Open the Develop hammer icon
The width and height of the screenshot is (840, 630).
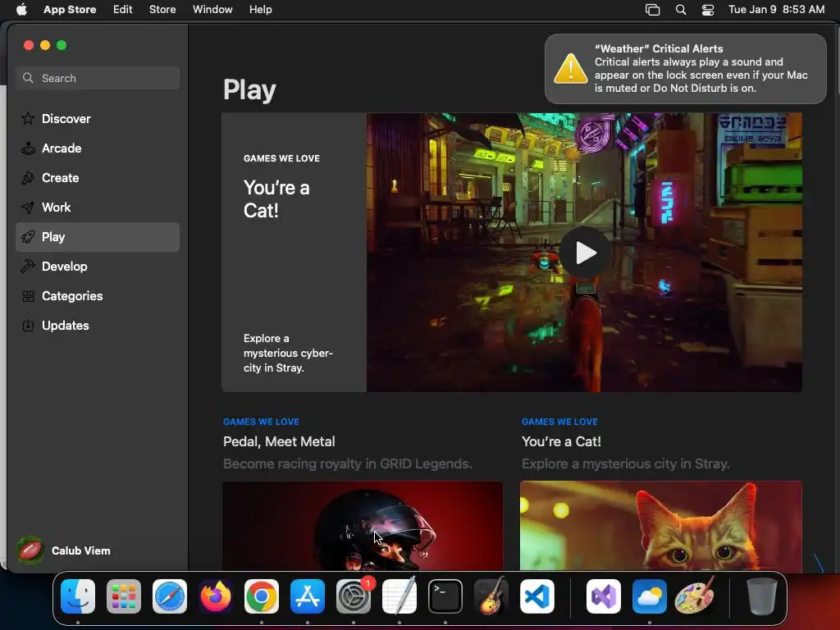[x=28, y=267]
